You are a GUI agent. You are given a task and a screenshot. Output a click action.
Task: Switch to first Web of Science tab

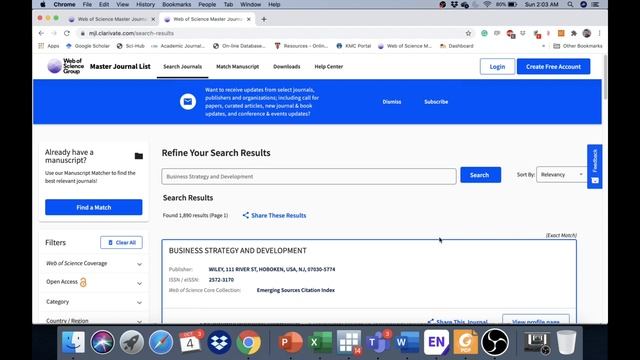pos(111,19)
